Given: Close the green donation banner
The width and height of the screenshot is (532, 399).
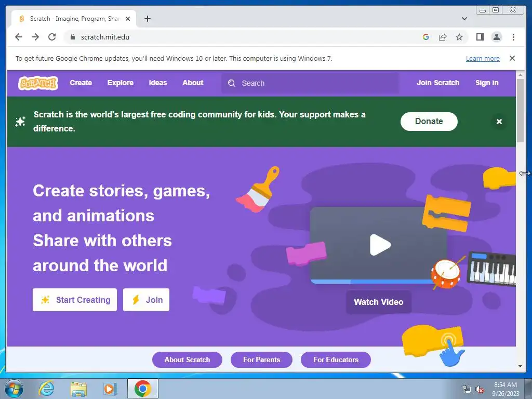Looking at the screenshot, I should pyautogui.click(x=499, y=122).
